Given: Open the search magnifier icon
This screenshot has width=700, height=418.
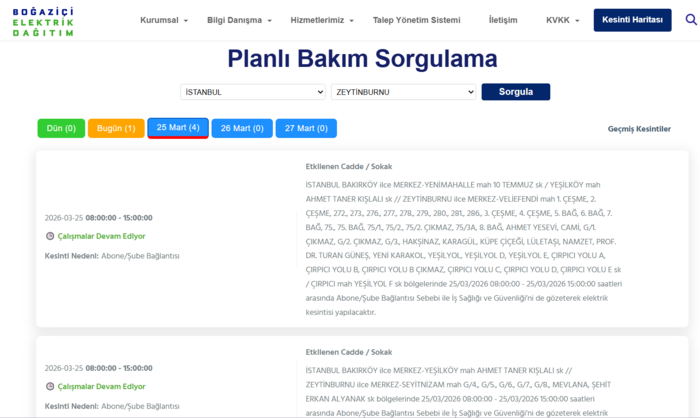Looking at the screenshot, I should click(x=691, y=20).
